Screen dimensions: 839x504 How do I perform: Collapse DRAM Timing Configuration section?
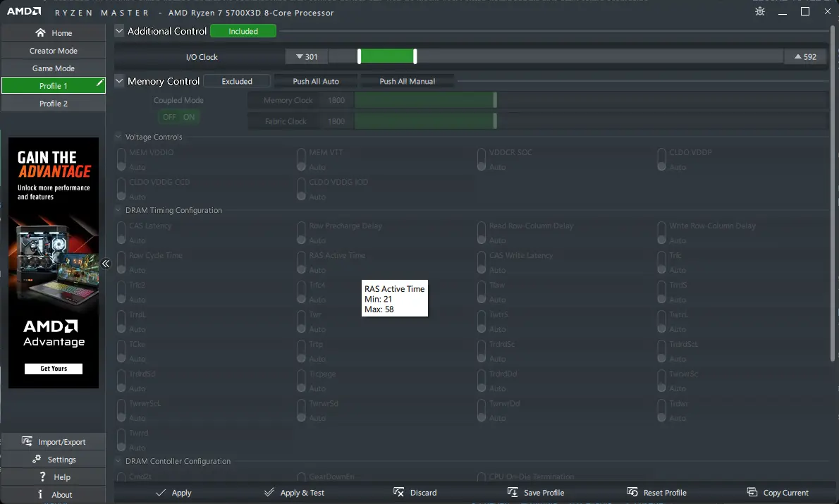click(118, 210)
